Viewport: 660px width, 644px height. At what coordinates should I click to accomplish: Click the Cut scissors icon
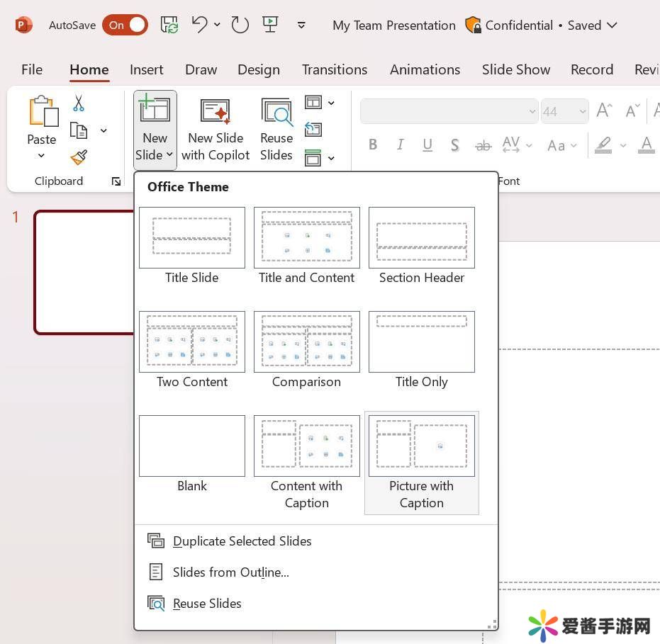79,103
